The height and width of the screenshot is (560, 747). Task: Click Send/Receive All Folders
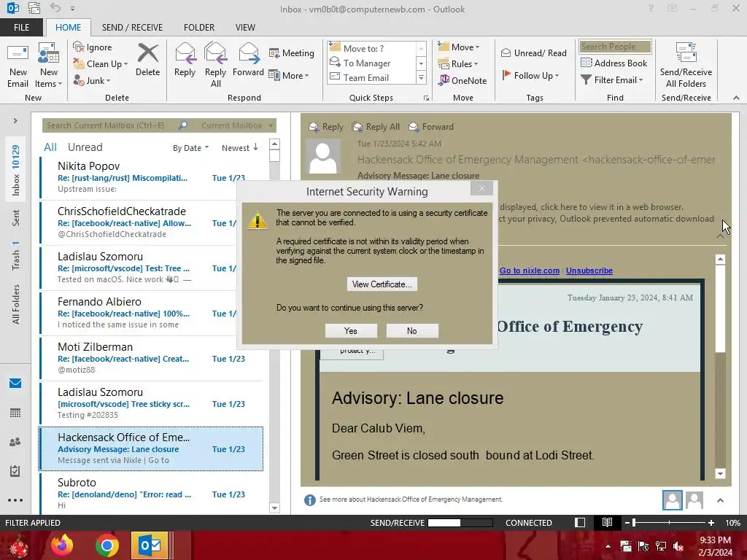(686, 65)
